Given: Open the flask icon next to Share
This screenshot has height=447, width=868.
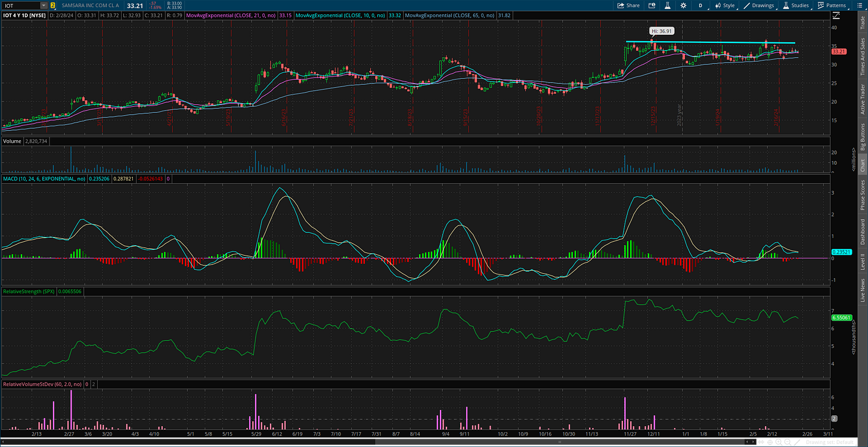Looking at the screenshot, I should click(668, 5).
